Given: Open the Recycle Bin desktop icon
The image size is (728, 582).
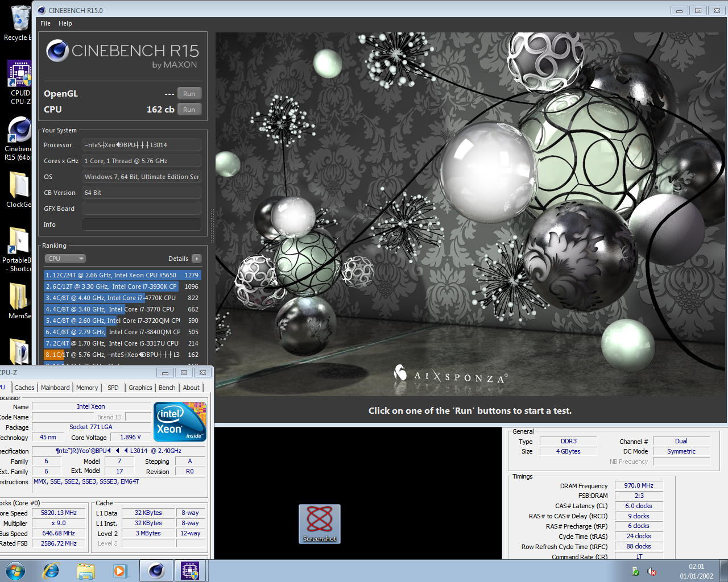Looking at the screenshot, I should (x=19, y=22).
